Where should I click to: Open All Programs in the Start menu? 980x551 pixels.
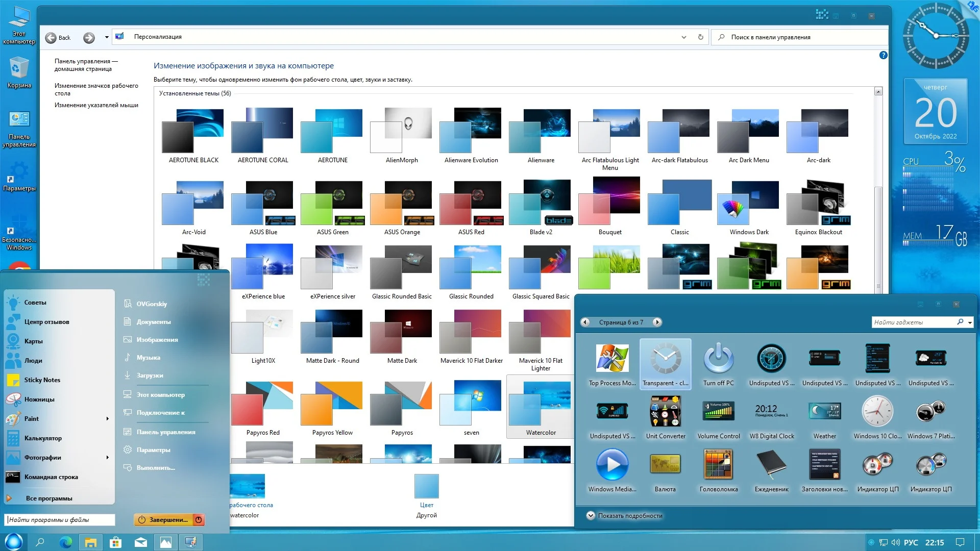(48, 498)
